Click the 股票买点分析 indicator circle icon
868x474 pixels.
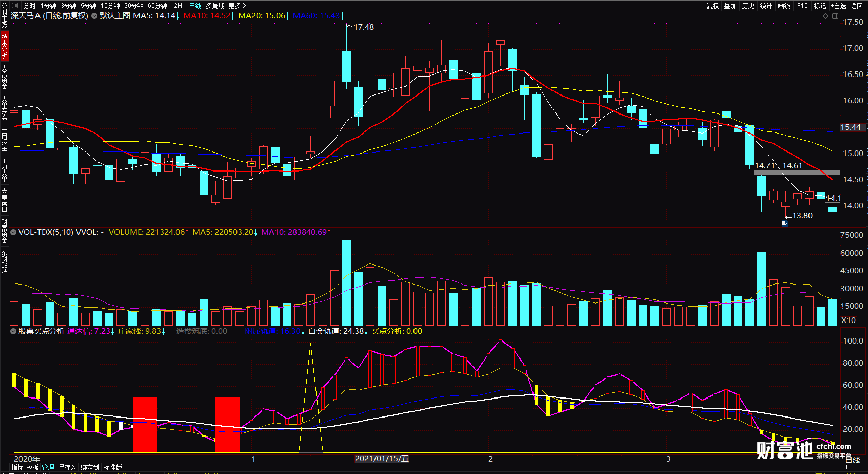coord(14,331)
